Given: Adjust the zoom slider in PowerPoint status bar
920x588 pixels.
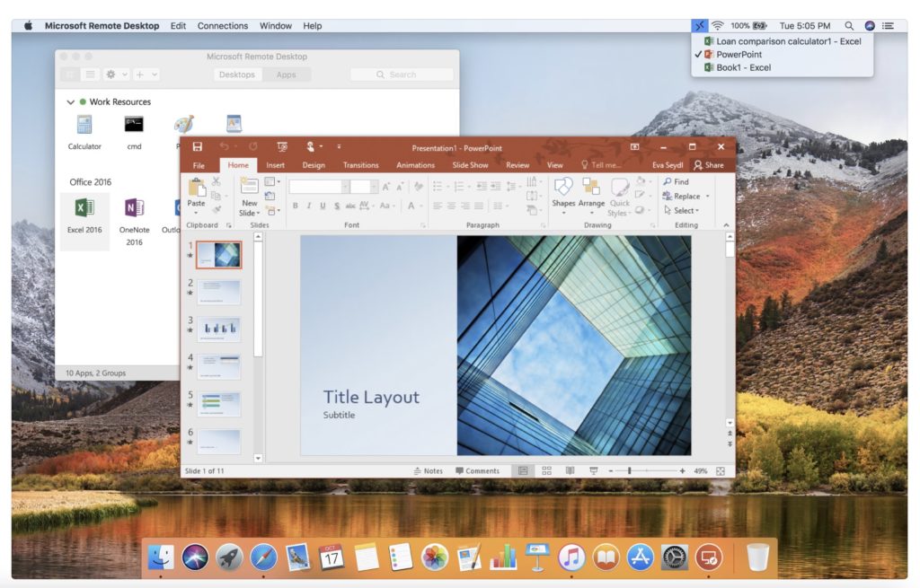Looking at the screenshot, I should [630, 470].
